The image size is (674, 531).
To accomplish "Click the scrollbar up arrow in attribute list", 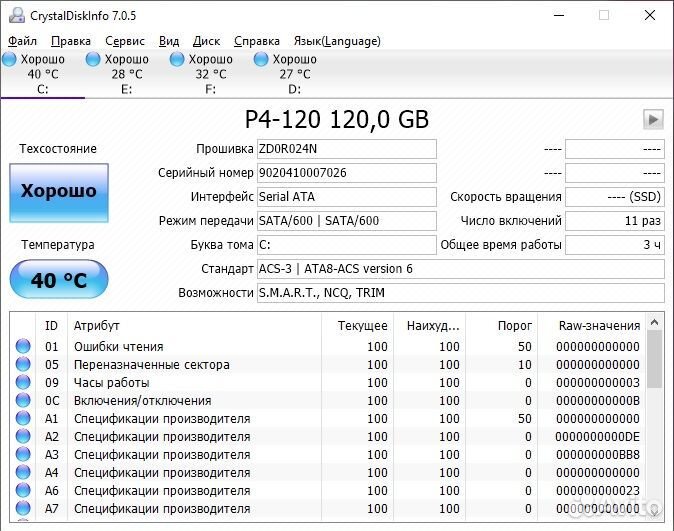I will pyautogui.click(x=655, y=322).
